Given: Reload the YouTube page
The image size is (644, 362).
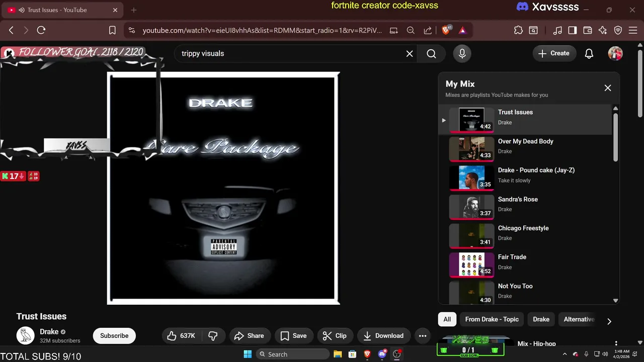Looking at the screenshot, I should [41, 30].
